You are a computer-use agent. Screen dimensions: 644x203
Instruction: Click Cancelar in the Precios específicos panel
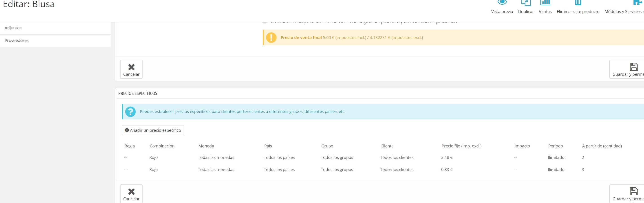point(131,194)
